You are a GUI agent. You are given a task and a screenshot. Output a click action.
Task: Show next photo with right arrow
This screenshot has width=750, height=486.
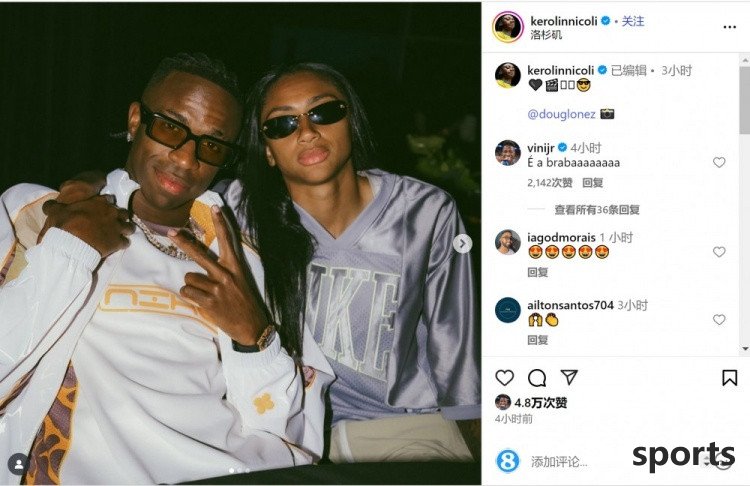click(463, 243)
